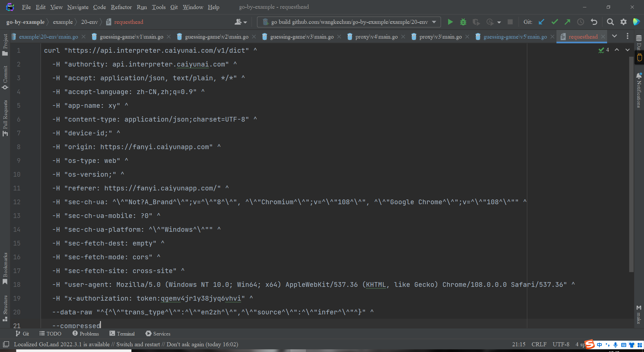This screenshot has width=644, height=352.
Task: Roll back changes with the undo arrow
Action: pos(594,22)
